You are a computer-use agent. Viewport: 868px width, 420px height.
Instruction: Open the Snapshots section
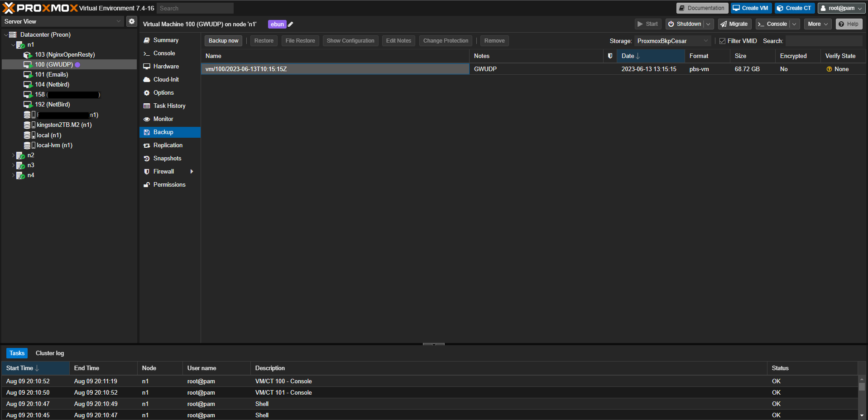coord(170,159)
